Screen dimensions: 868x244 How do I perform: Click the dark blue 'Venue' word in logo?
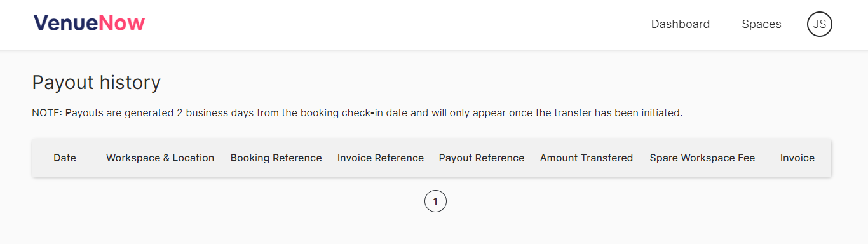click(66, 24)
